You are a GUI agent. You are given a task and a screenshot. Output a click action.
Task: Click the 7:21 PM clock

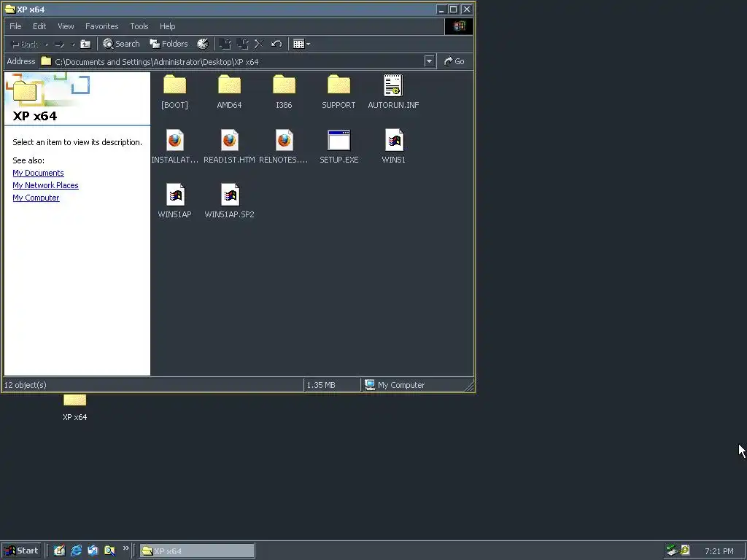719,551
